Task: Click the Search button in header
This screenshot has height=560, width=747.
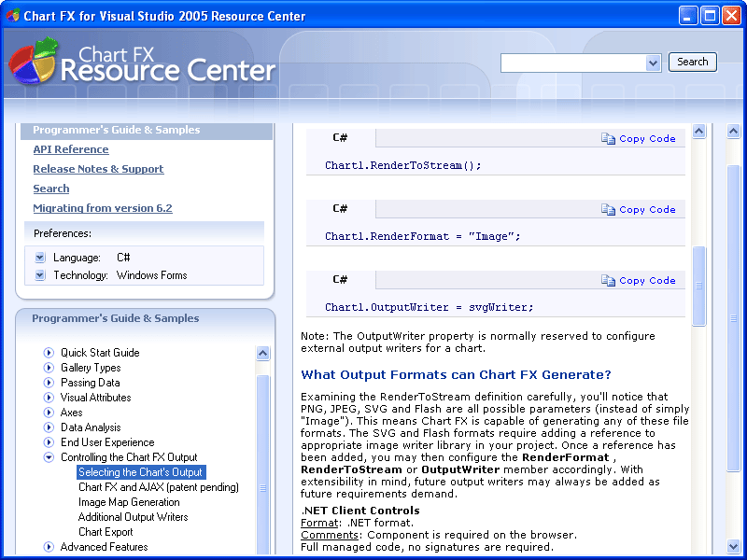Action: 692,62
